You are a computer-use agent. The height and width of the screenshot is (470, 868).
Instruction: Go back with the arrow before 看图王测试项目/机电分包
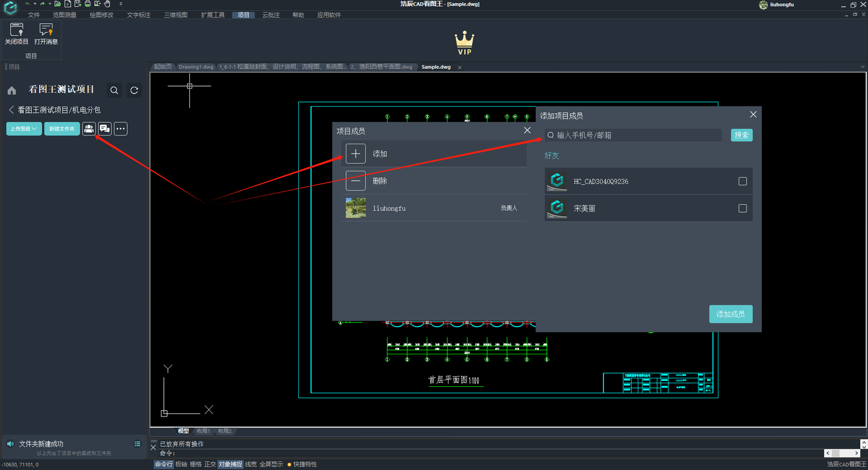coord(11,110)
